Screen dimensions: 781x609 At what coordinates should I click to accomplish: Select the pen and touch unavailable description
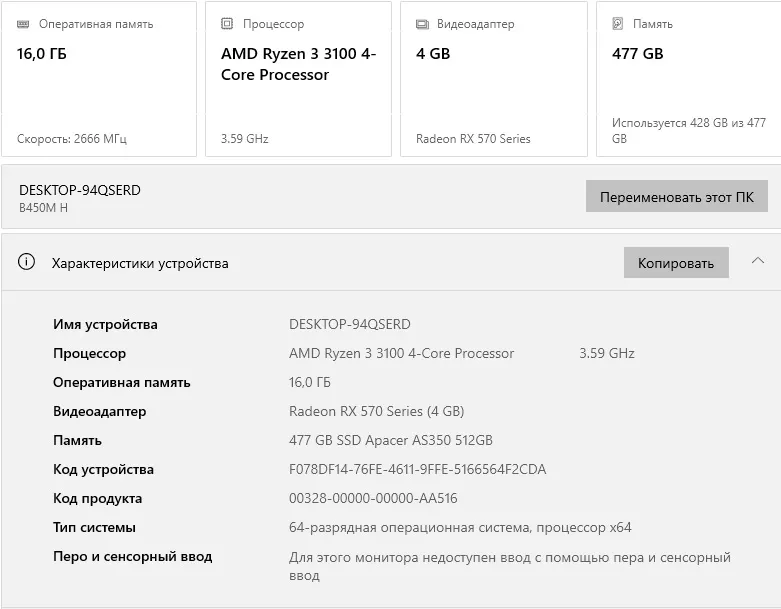(510, 566)
